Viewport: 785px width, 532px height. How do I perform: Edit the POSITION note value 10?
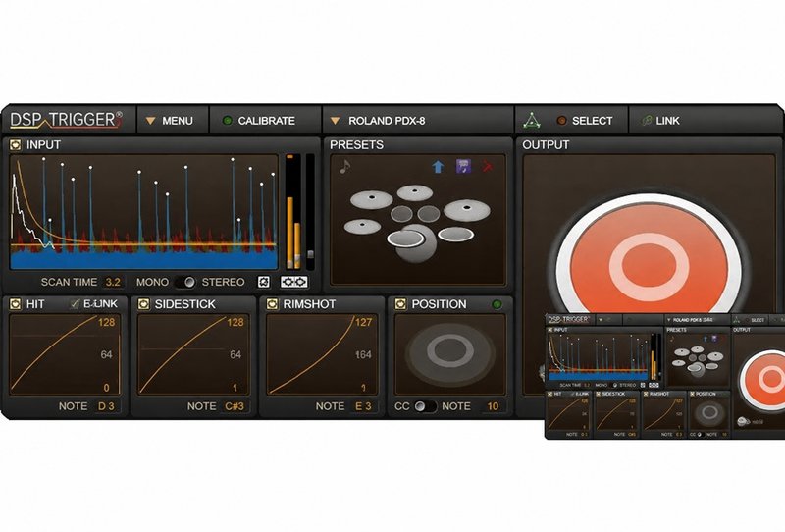tap(493, 406)
